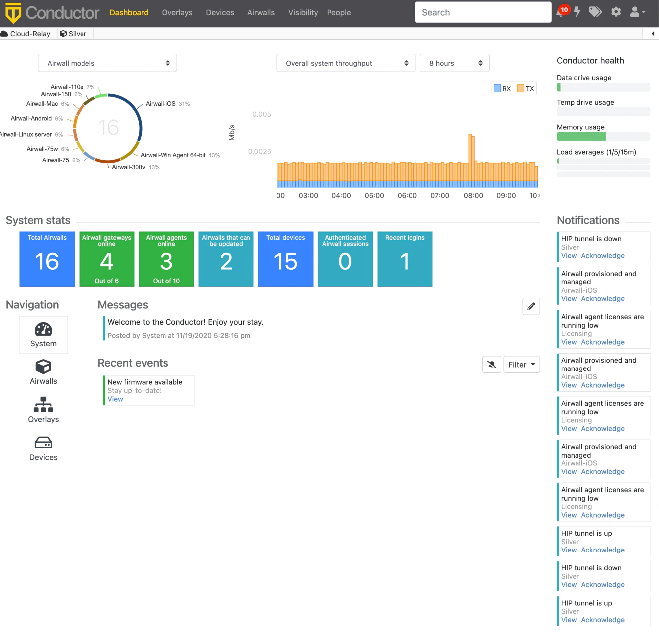This screenshot has width=659, height=644.
Task: Click the 16 in the donut chart center
Action: click(x=108, y=128)
